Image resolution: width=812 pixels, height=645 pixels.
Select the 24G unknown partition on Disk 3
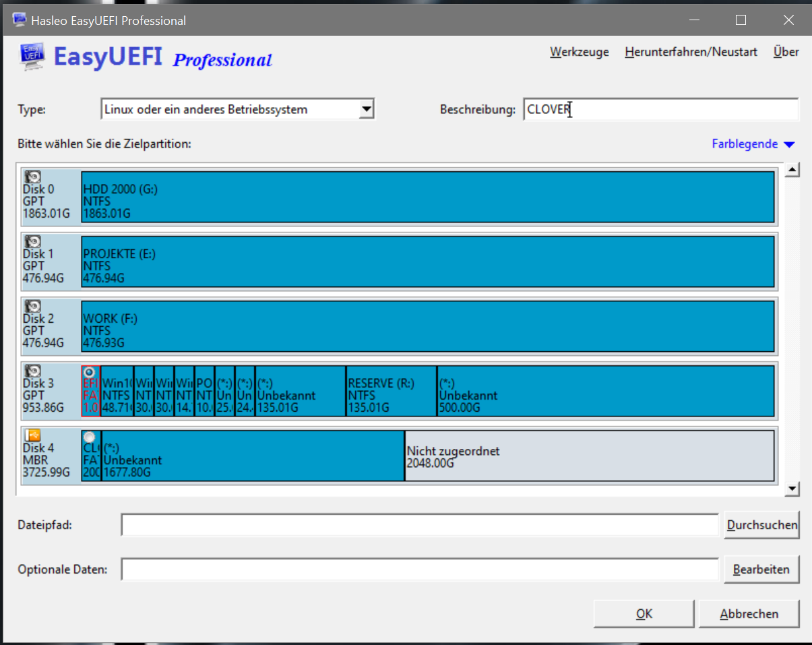(245, 391)
